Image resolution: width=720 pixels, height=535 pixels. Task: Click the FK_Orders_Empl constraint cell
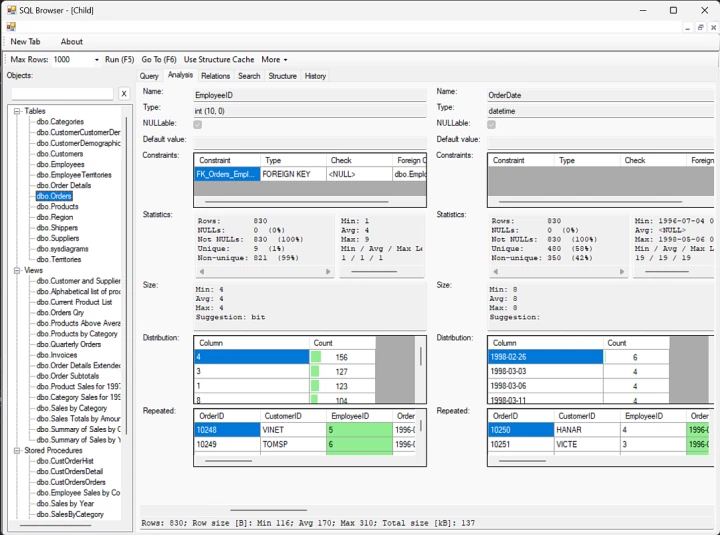(227, 174)
